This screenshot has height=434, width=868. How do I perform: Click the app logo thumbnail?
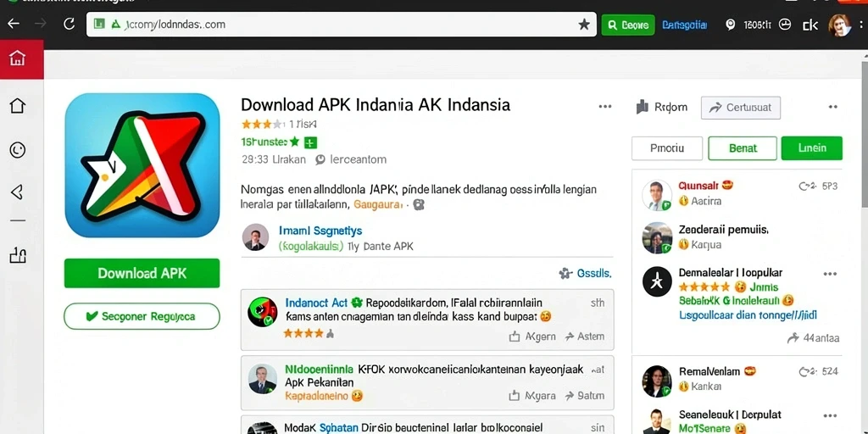(x=142, y=165)
